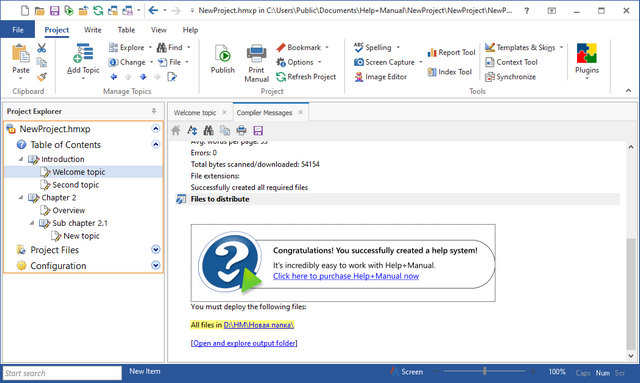Launch the Image Editor tool

pos(381,77)
